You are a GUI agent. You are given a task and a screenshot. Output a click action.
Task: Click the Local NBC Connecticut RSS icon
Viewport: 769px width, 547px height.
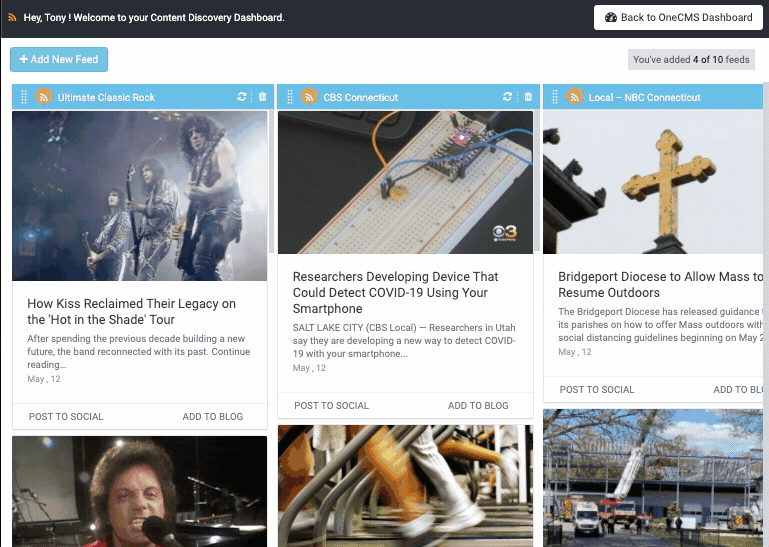pos(574,97)
